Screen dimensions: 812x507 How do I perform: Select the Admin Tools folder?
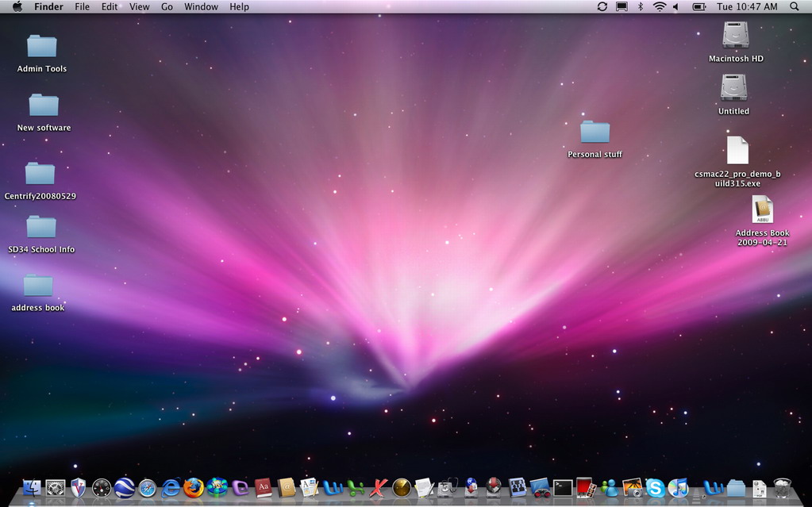tap(42, 54)
